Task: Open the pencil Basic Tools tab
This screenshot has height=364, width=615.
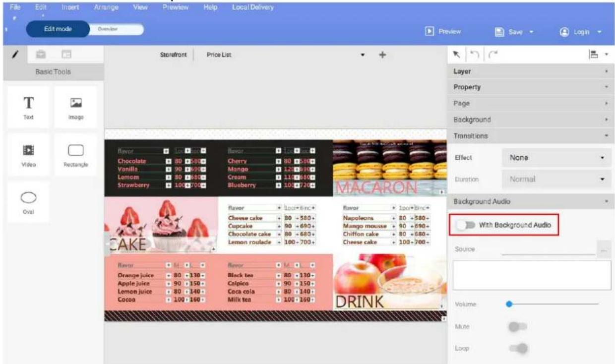Action: point(15,55)
